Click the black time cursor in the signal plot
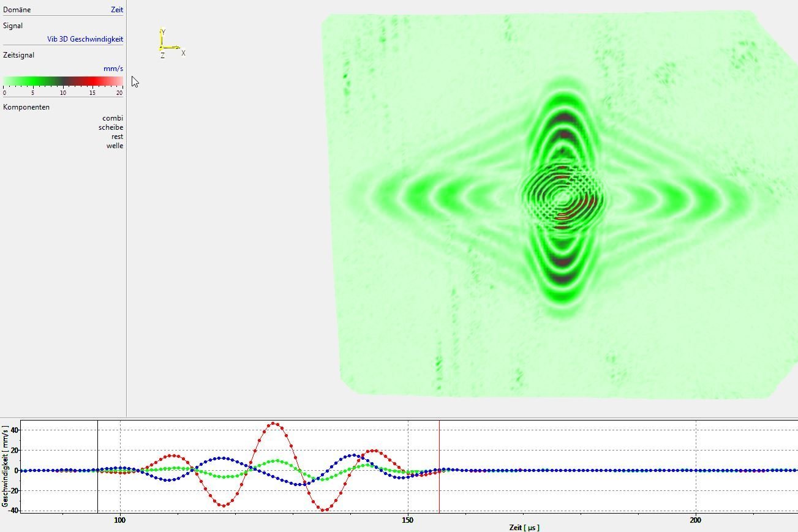This screenshot has height=532, width=798. pyautogui.click(x=98, y=471)
